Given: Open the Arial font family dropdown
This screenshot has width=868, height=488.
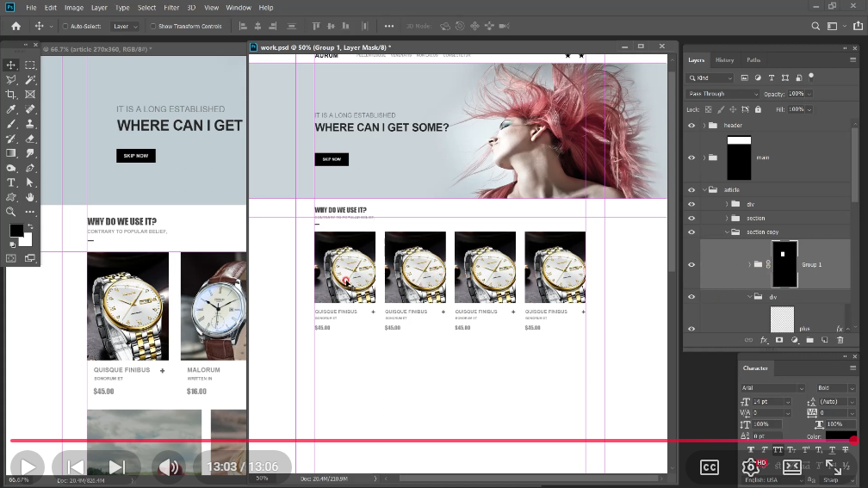Looking at the screenshot, I should coord(772,388).
